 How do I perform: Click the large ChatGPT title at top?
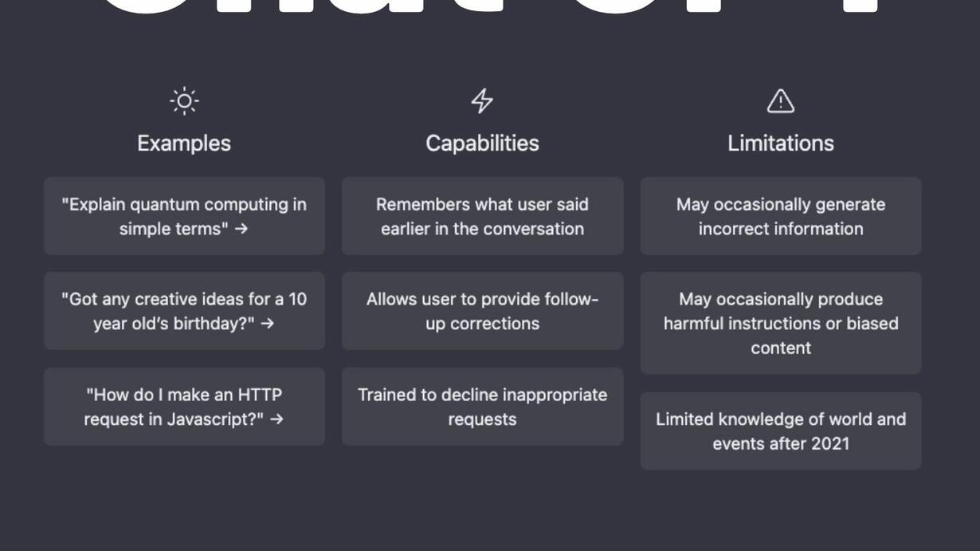click(x=489, y=8)
